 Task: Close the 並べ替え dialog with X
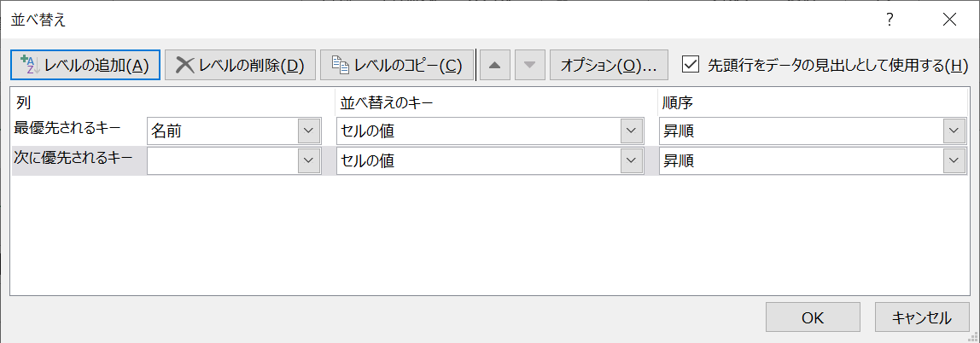tap(949, 20)
